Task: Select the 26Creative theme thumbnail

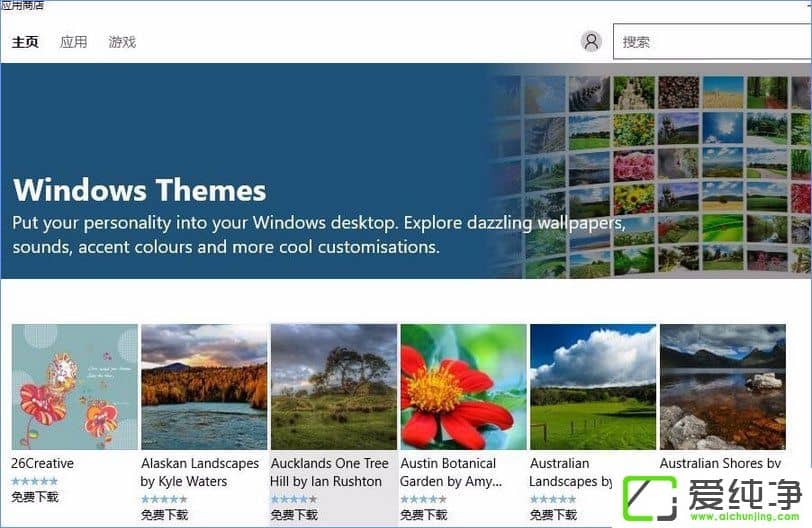Action: pos(75,386)
